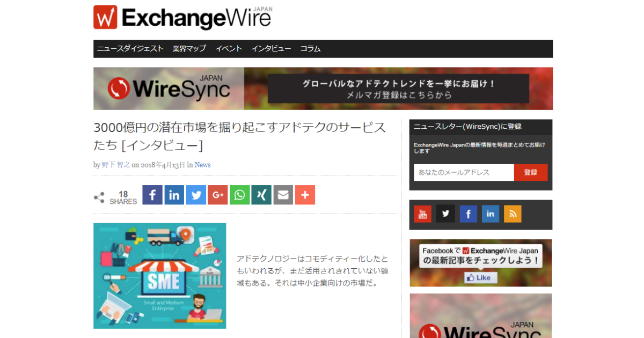Share article via WhatsApp
Viewport: 644px width, 338px height.
[x=240, y=195]
